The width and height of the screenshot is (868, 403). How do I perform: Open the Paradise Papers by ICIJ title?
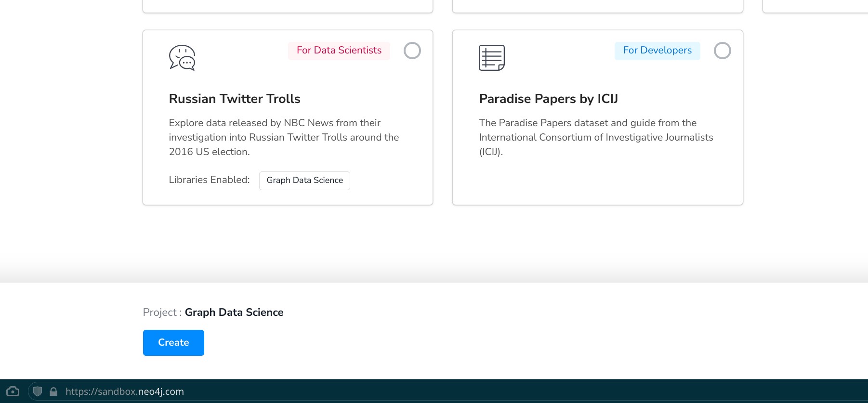click(548, 99)
